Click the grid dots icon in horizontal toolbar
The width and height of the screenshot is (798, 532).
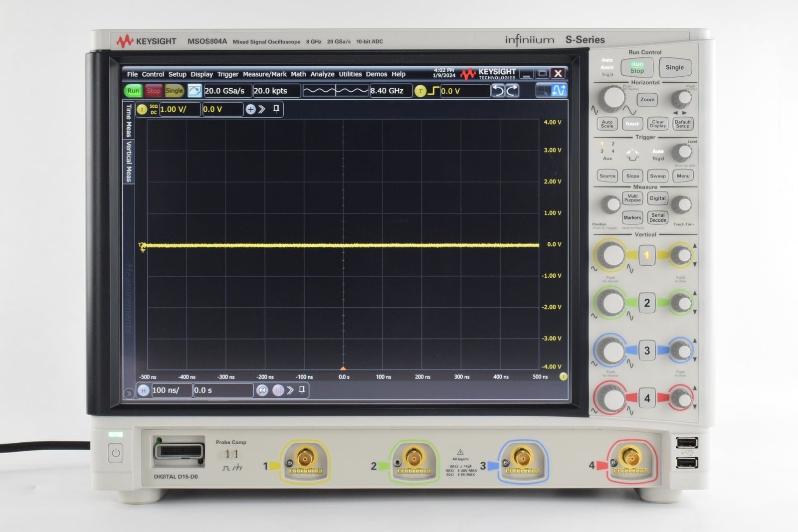(278, 390)
